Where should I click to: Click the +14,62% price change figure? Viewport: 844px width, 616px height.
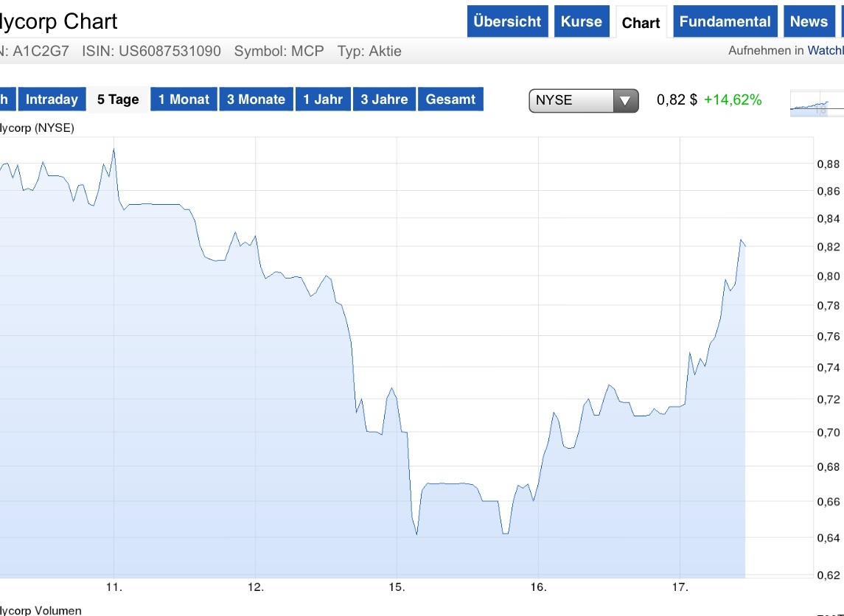click(x=733, y=99)
